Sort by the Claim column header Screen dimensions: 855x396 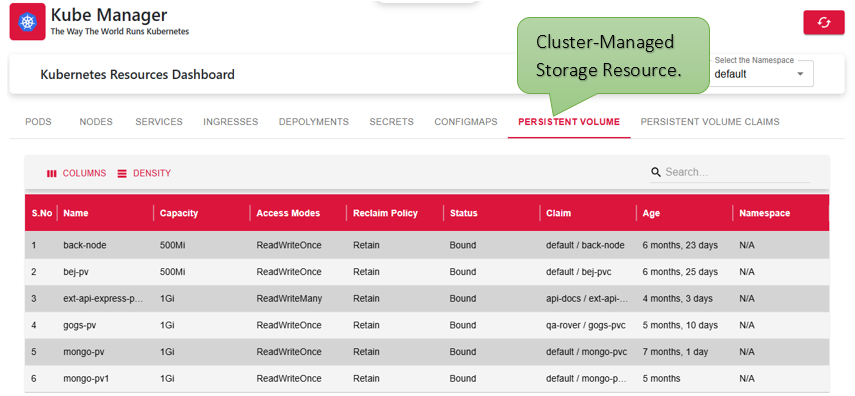pyautogui.click(x=558, y=213)
